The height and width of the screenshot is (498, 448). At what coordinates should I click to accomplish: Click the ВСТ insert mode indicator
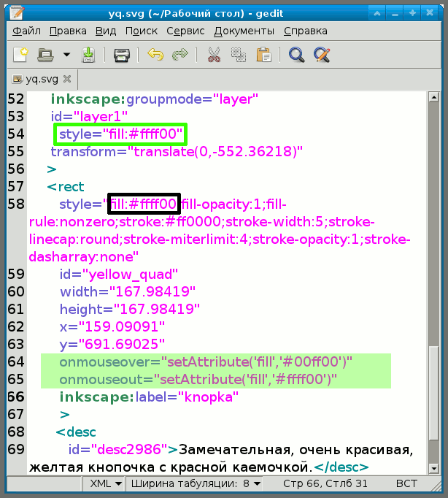406,483
